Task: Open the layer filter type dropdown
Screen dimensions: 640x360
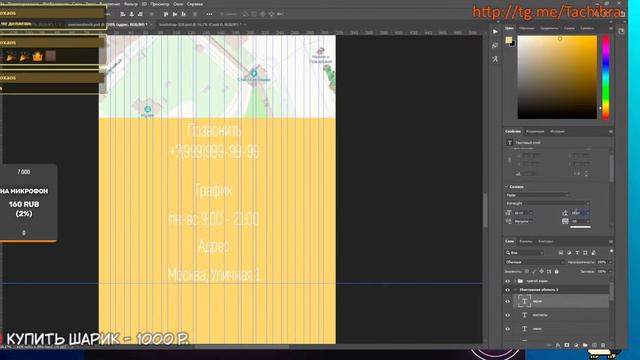Action: click(x=524, y=253)
